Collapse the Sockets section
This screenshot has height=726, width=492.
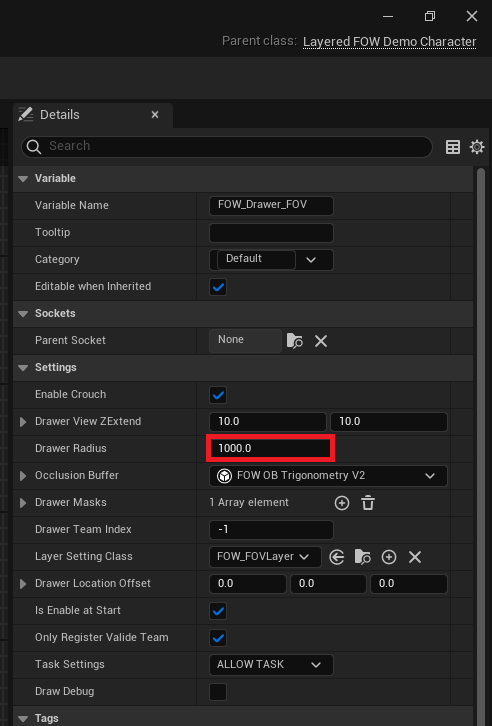point(23,313)
